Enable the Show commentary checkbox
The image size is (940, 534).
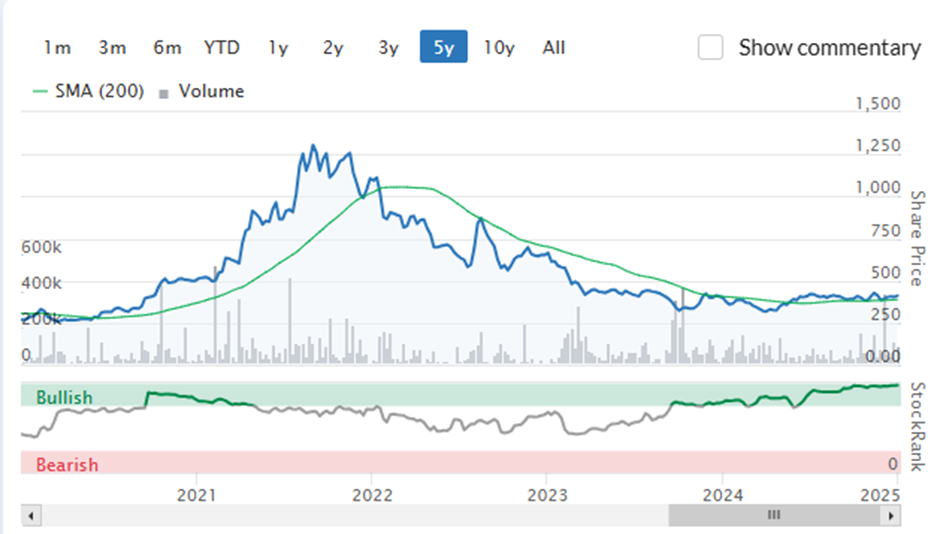710,47
